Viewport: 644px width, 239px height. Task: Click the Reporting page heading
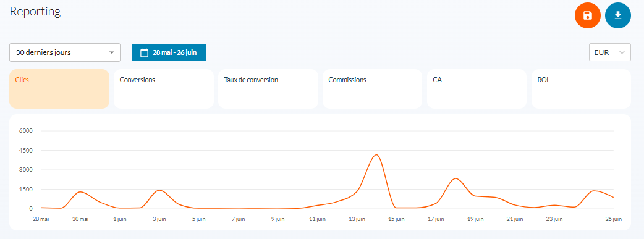coord(35,12)
